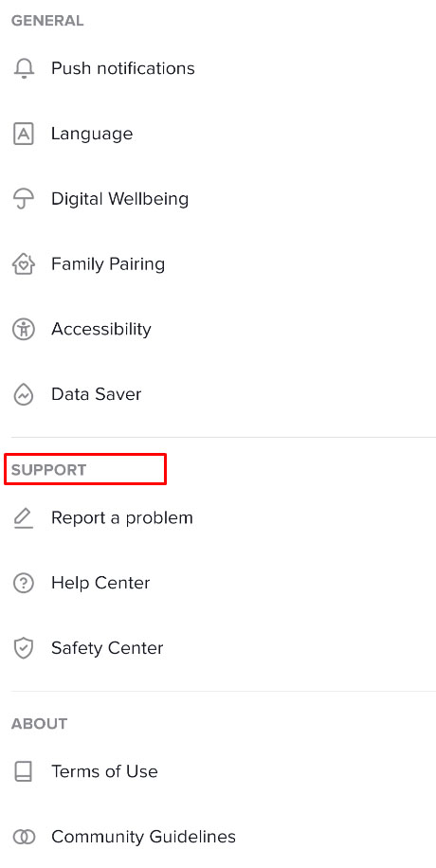Open Accessibility settings
Viewport: 436px width, 868px height.
pyautogui.click(x=218, y=330)
